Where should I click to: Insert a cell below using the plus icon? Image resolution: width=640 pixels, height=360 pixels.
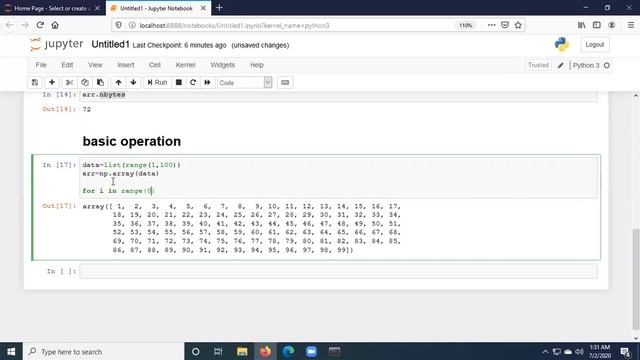point(52,82)
